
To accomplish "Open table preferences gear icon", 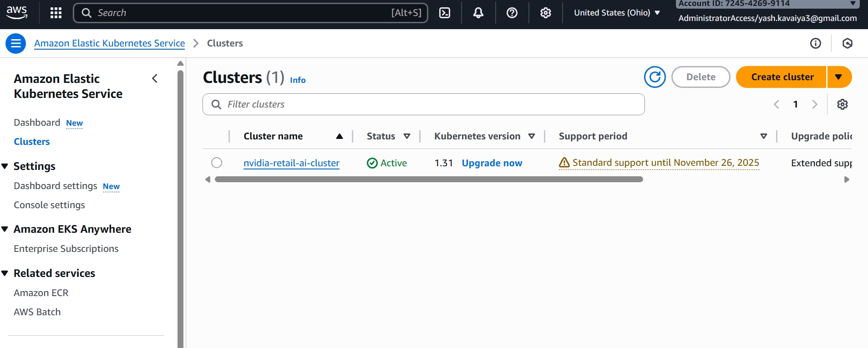I will pos(843,104).
